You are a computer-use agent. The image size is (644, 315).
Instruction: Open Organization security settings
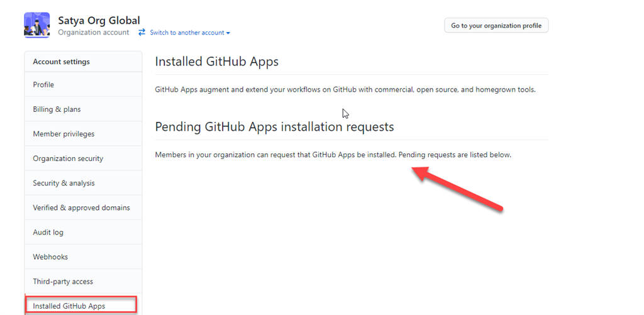(x=68, y=158)
